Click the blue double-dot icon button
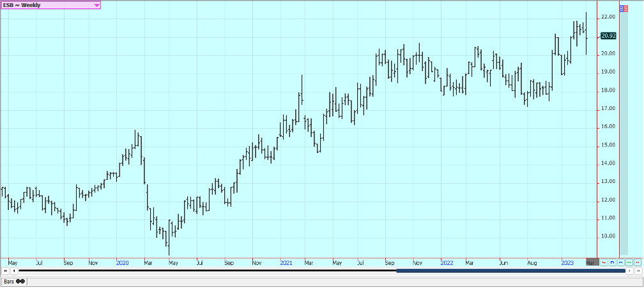Viewport: 644px width, 288px height. (x=620, y=262)
